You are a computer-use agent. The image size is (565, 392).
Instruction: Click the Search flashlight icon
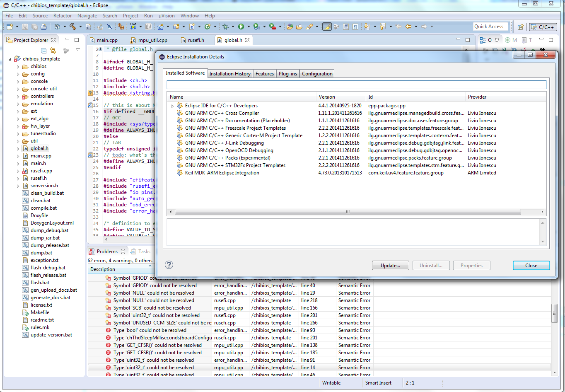309,27
